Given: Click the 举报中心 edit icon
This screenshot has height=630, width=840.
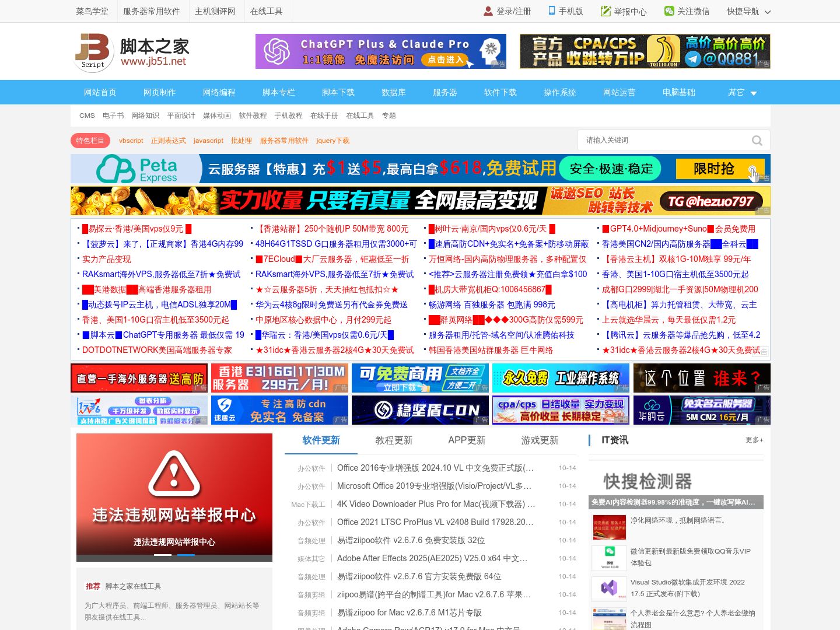Looking at the screenshot, I should pos(605,11).
